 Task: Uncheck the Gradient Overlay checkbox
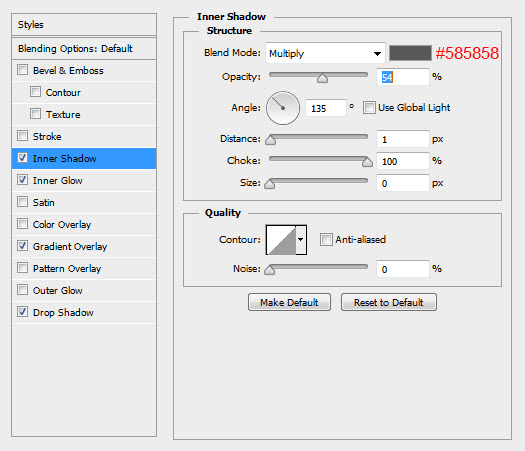(x=22, y=246)
